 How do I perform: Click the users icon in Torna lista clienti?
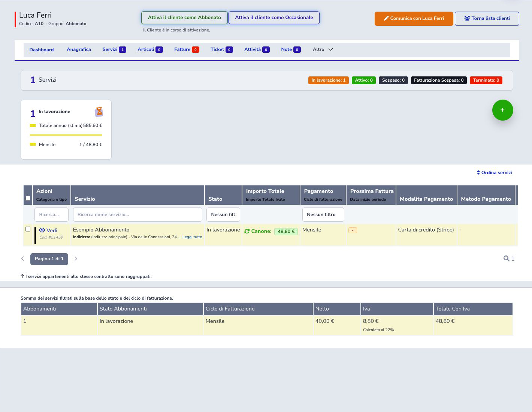(467, 18)
